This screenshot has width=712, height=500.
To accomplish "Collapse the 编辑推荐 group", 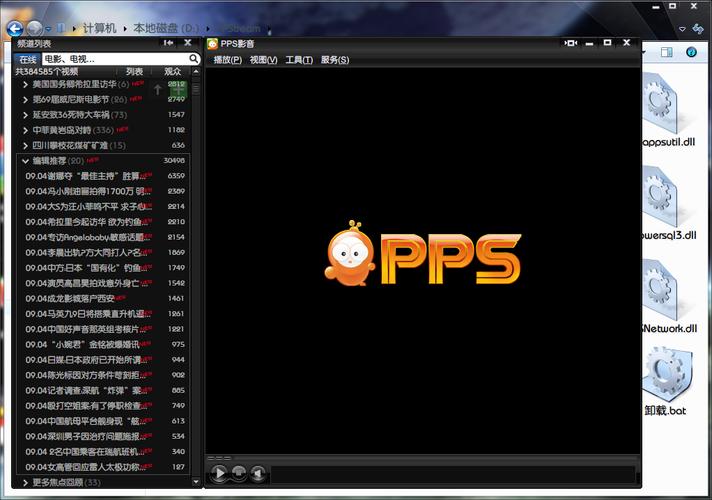I will point(25,161).
